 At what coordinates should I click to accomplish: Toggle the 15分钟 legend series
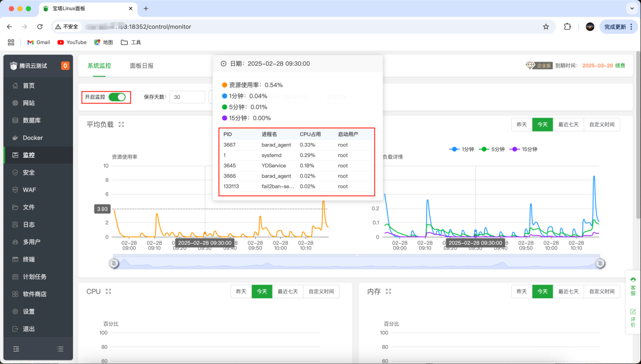click(523, 149)
